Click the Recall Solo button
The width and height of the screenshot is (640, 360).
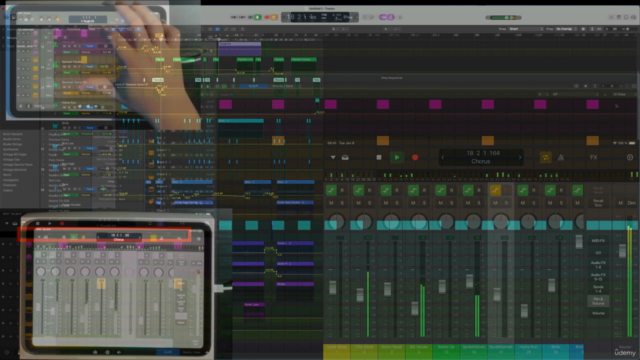[x=598, y=203]
